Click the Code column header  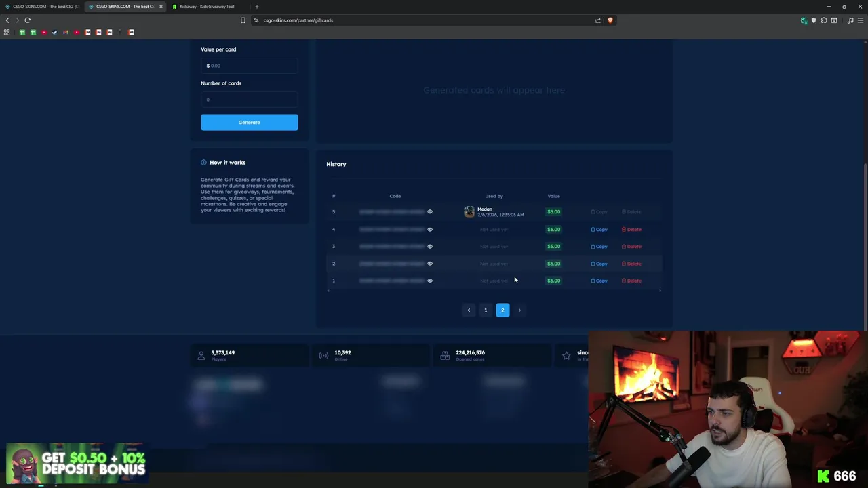[x=395, y=196]
